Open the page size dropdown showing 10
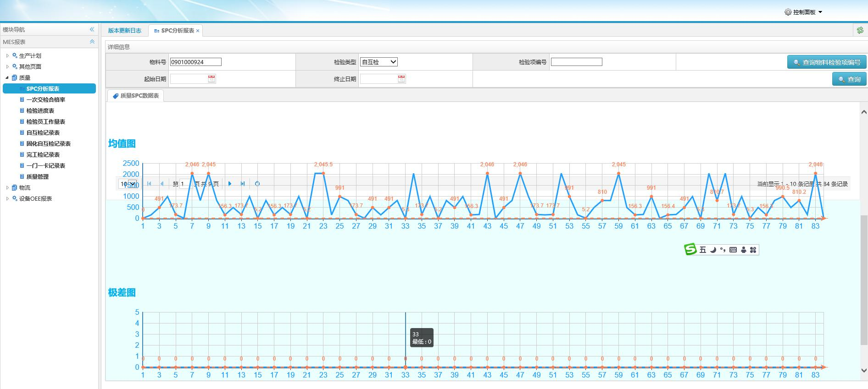Image resolution: width=868 pixels, height=389 pixels. pyautogui.click(x=128, y=184)
